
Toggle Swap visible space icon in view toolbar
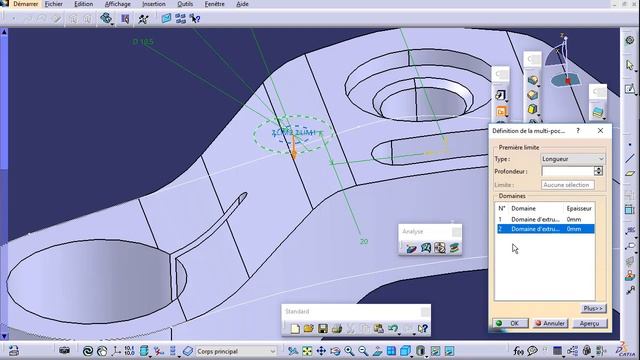click(x=449, y=351)
